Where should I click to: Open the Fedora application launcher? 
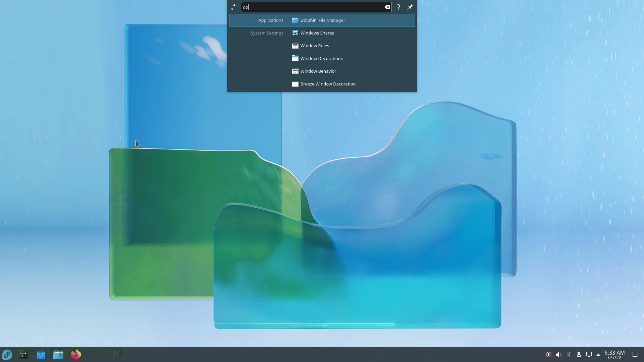pos(7,354)
